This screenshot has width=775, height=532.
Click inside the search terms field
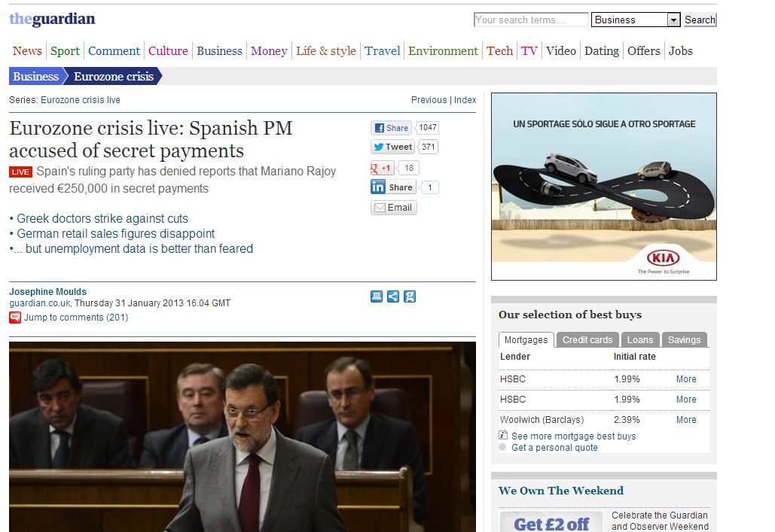(x=530, y=20)
